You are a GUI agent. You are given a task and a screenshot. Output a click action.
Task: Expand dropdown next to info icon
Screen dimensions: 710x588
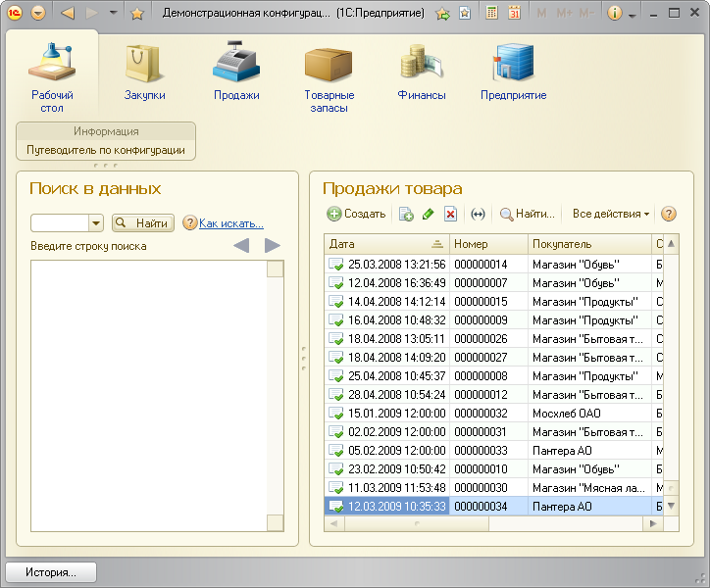[633, 15]
